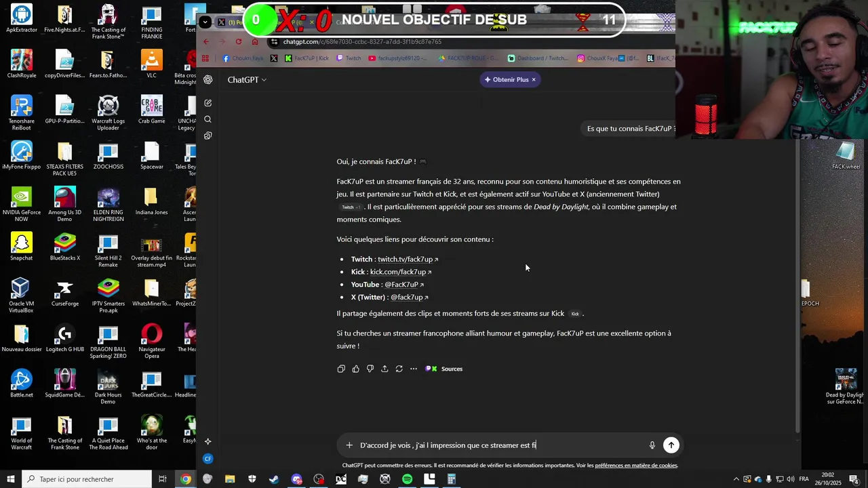Click the ChatGPT logo in sidebar
Viewport: 868px width, 488px height.
[x=208, y=79]
